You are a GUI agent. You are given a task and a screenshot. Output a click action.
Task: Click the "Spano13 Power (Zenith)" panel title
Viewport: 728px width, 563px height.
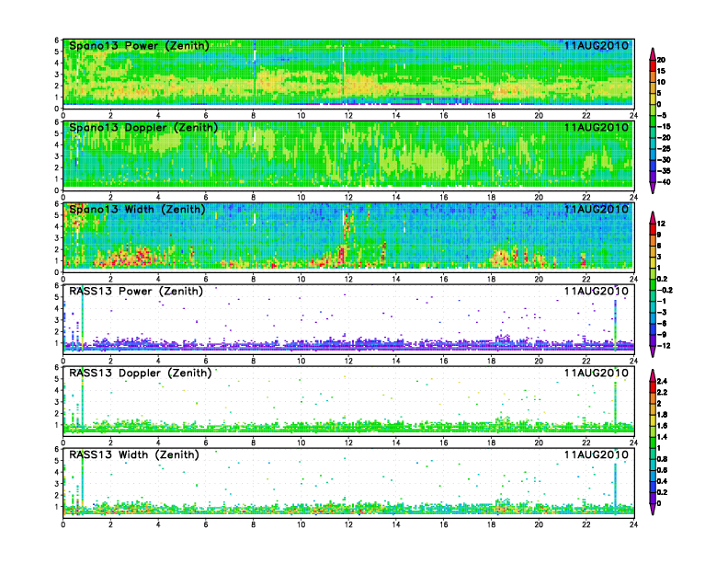[x=139, y=46]
